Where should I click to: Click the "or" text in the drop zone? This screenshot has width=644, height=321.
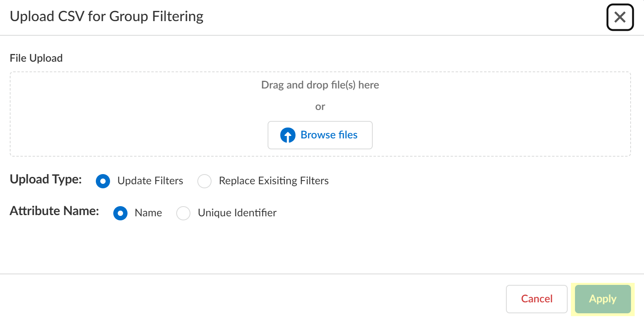click(320, 107)
